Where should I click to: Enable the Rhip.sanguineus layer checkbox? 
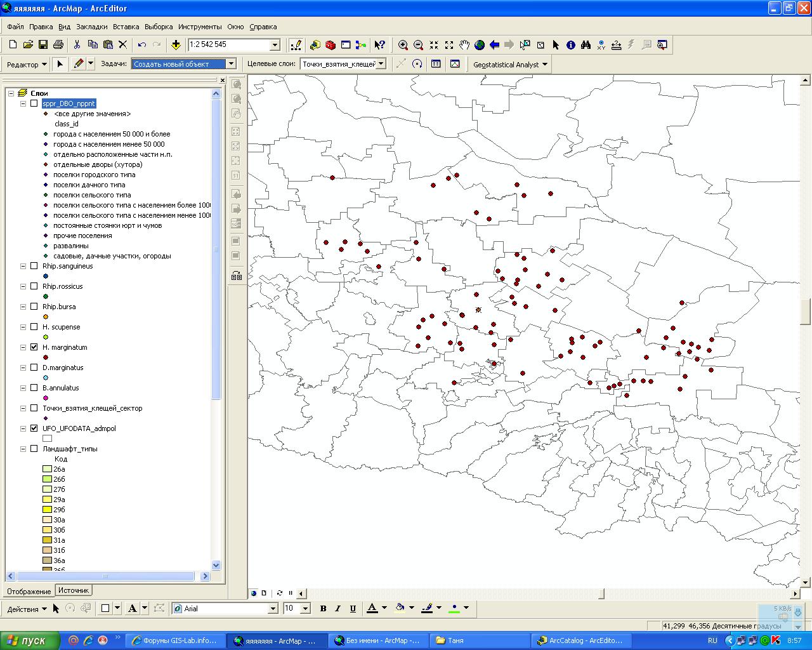[34, 266]
